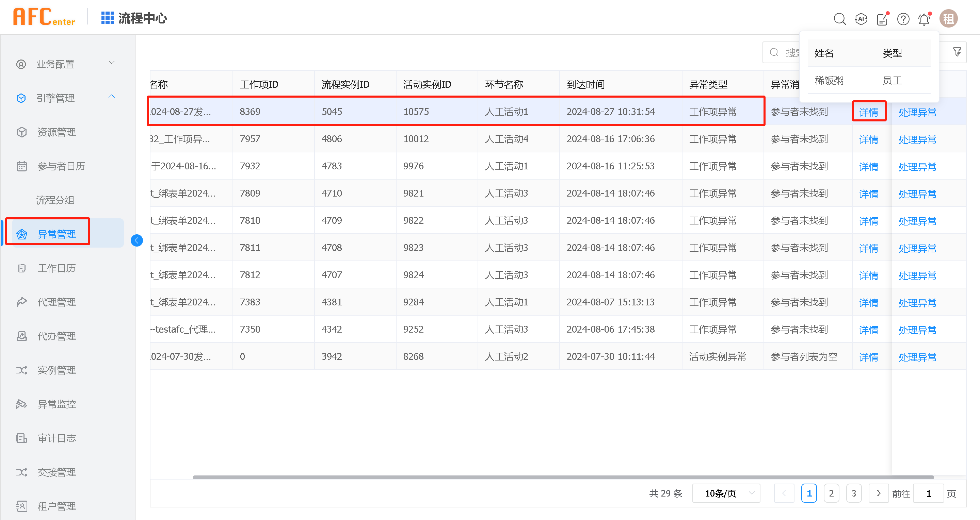Open the 10条/页 page size dropdown
The height and width of the screenshot is (520, 980).
pyautogui.click(x=726, y=493)
